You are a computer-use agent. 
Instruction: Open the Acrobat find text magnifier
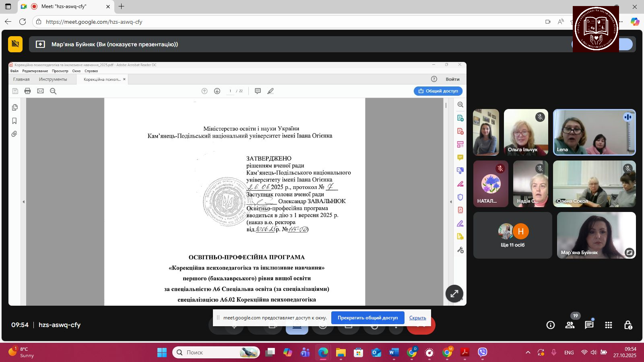(x=53, y=91)
